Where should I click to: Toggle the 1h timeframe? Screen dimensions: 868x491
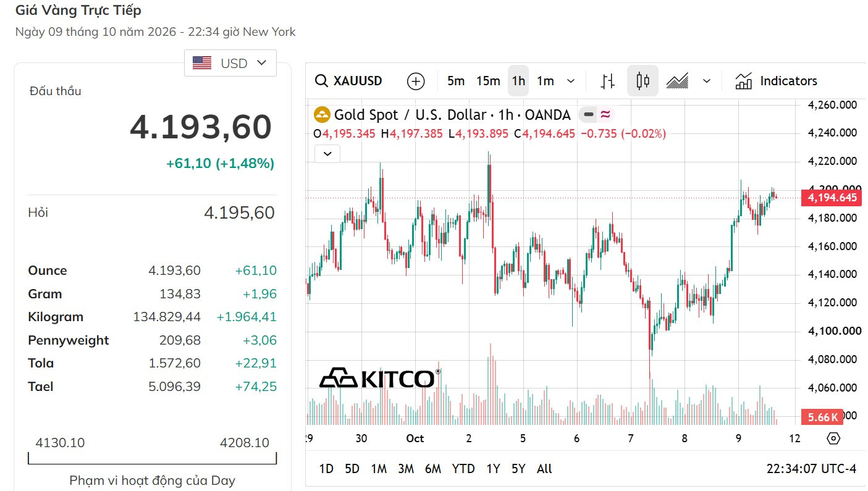(518, 81)
